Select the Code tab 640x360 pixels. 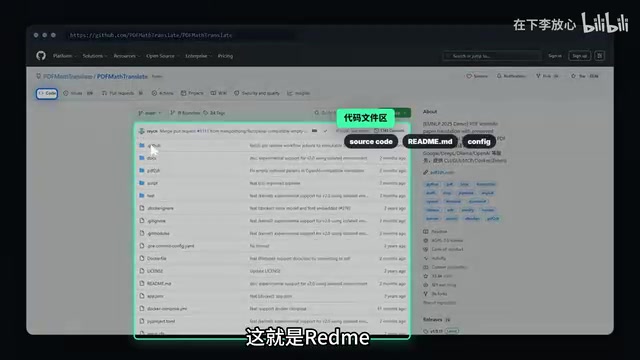click(x=47, y=93)
